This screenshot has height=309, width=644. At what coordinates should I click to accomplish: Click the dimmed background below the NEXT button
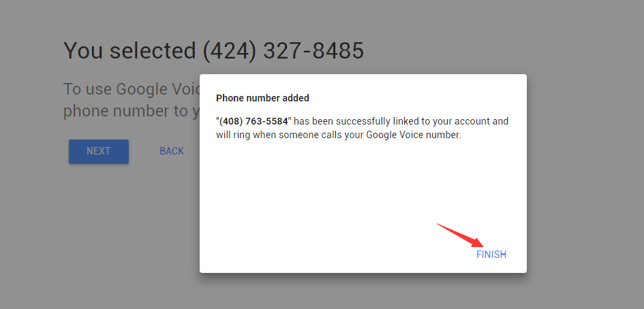point(99,230)
